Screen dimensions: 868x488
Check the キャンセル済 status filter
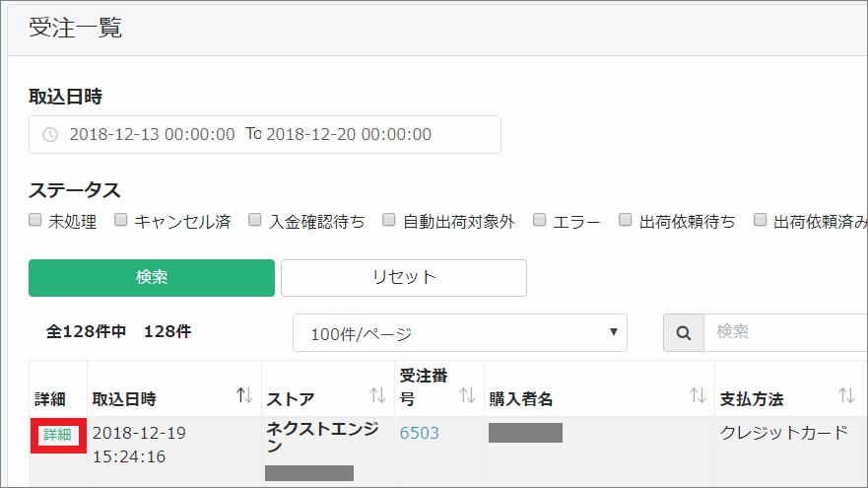(121, 221)
